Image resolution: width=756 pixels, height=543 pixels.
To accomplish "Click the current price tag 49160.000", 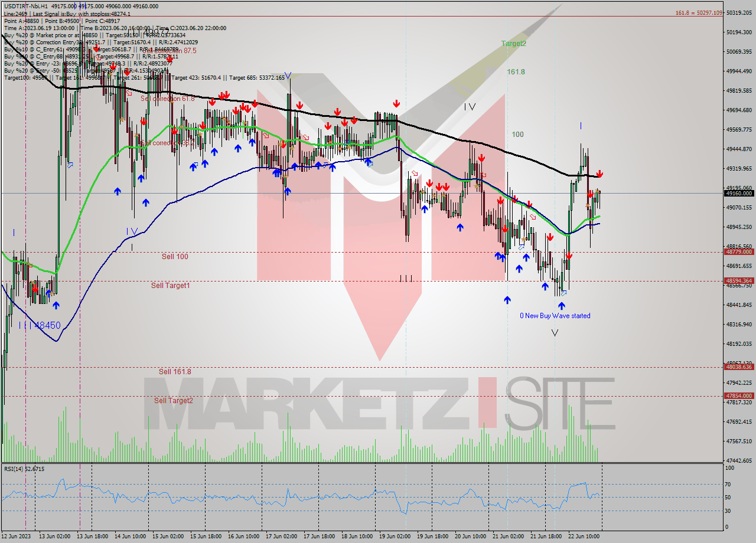I will 739,193.
